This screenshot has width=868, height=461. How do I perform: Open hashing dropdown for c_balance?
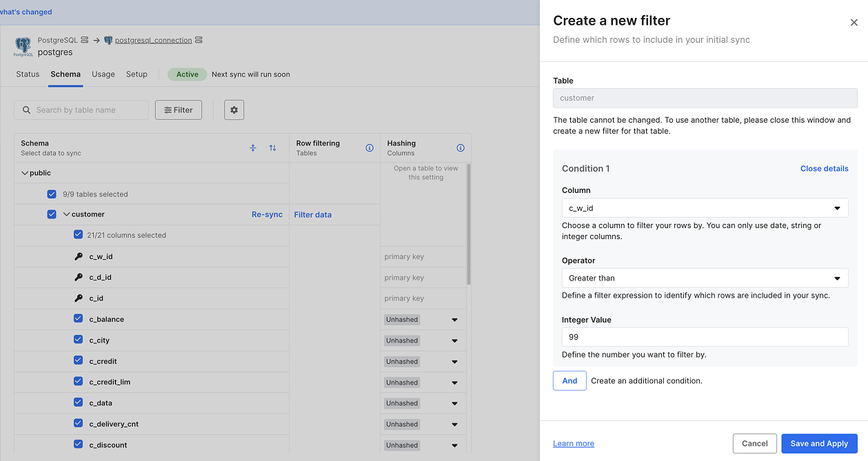(454, 320)
